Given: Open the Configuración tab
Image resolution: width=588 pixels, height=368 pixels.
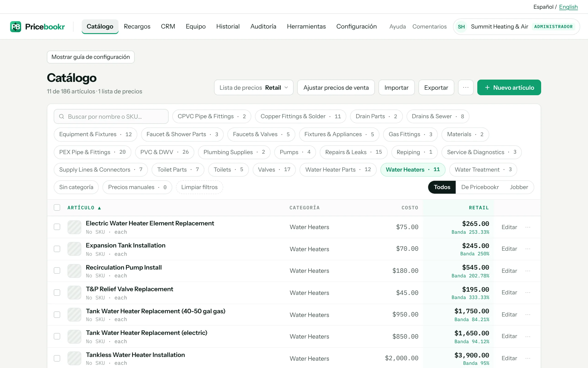Looking at the screenshot, I should point(356,26).
